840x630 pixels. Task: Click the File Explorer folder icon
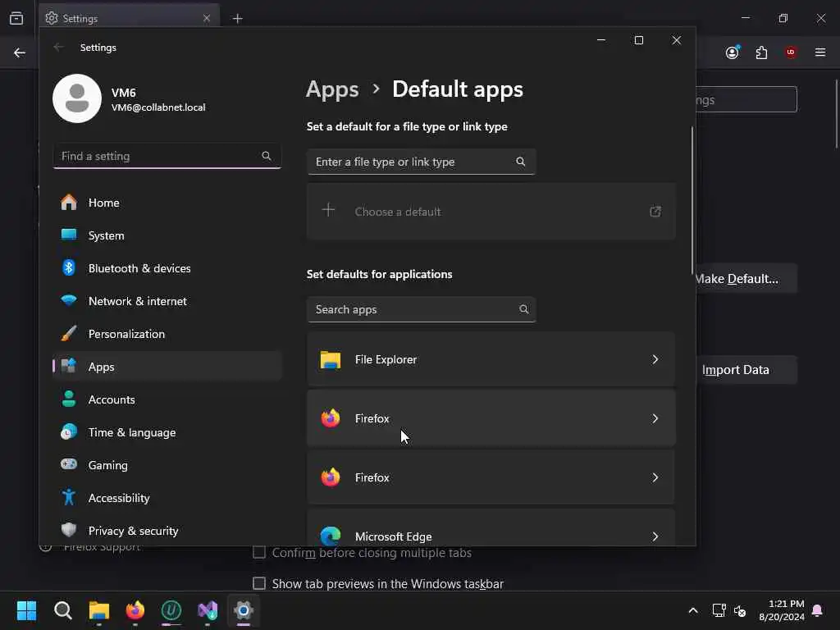(x=331, y=359)
